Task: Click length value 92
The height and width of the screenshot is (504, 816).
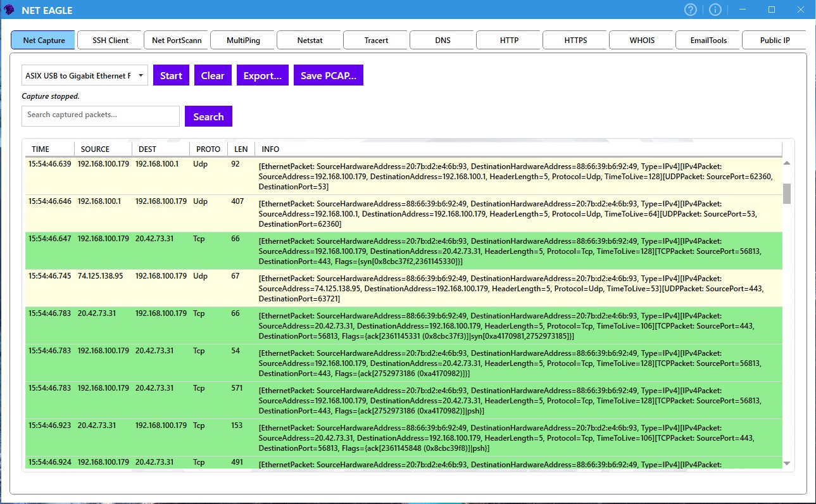Action: click(x=235, y=164)
